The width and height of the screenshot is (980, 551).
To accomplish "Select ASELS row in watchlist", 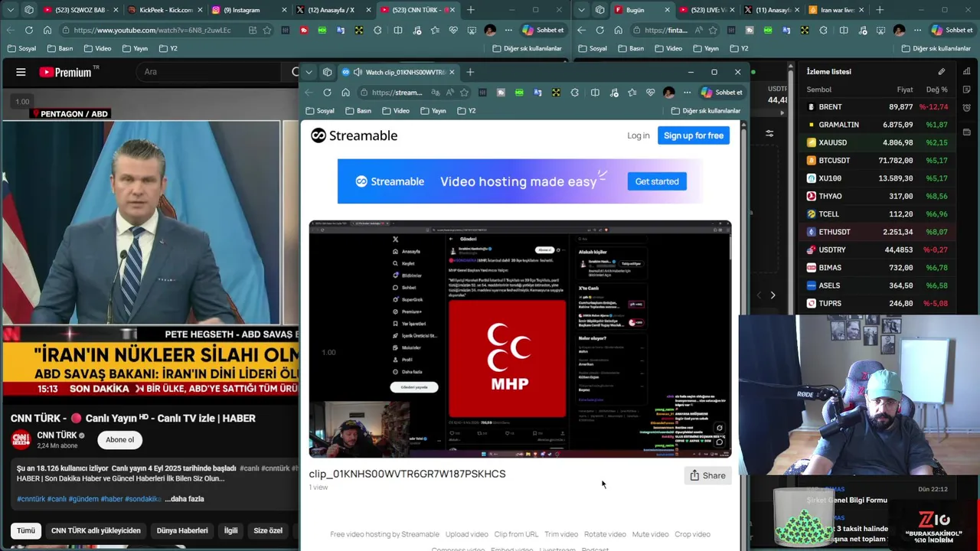I will 879,285.
